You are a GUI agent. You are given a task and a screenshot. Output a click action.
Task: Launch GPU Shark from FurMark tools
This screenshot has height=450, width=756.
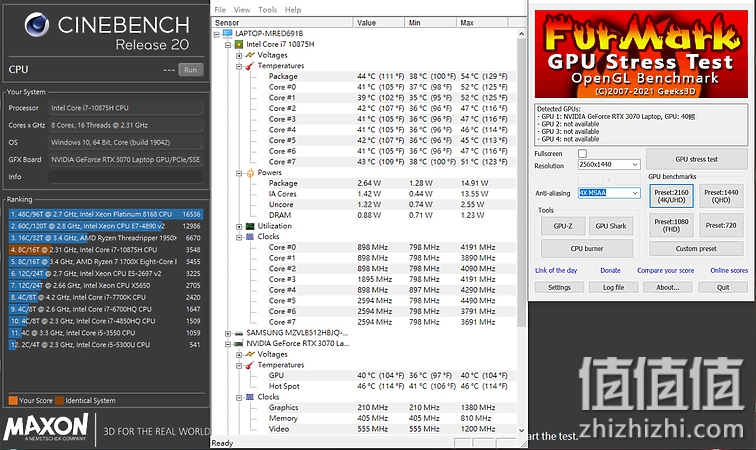pos(611,226)
